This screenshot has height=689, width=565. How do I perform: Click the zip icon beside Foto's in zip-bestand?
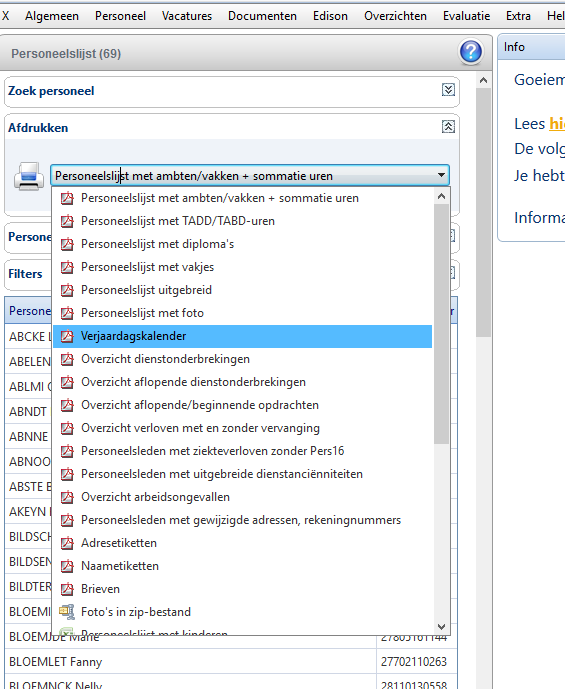(67, 612)
